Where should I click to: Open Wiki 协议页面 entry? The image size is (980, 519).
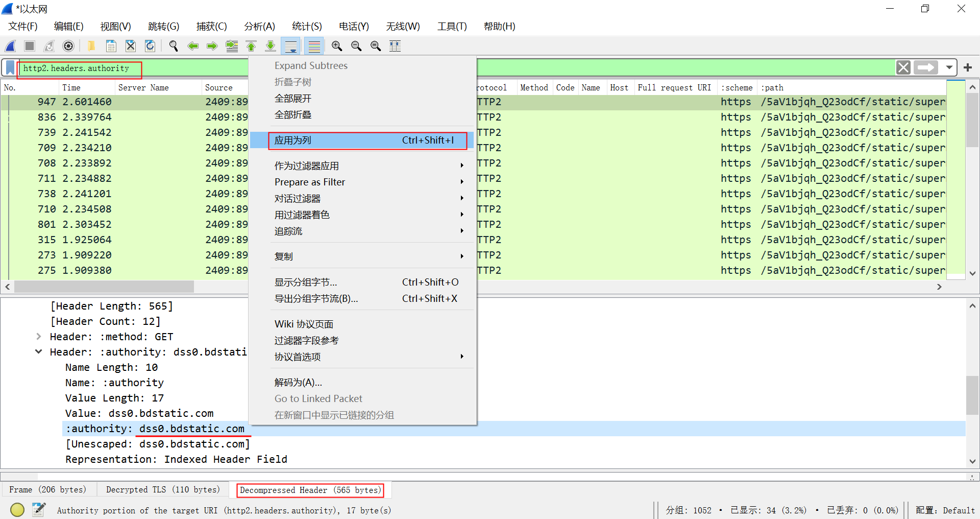(x=362, y=324)
